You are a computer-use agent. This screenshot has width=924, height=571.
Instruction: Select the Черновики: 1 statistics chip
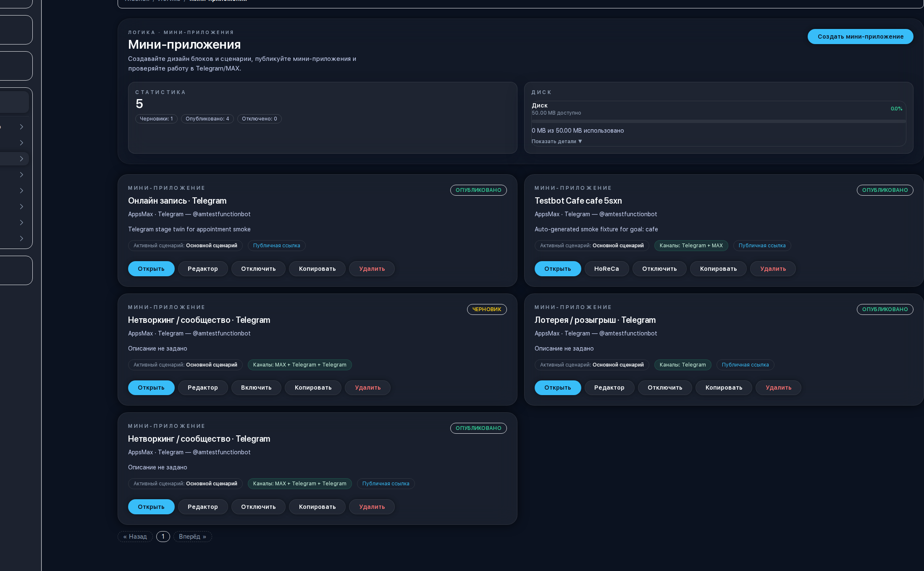pyautogui.click(x=156, y=119)
